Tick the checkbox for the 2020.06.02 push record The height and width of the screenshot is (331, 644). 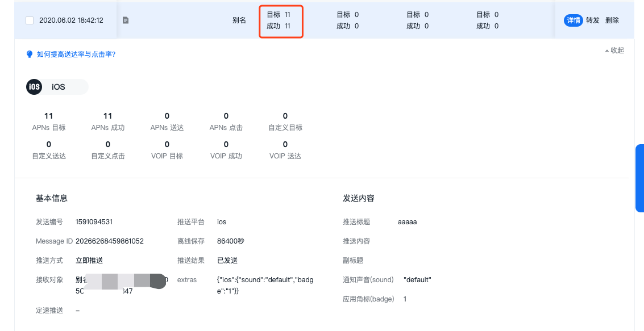[x=30, y=20]
